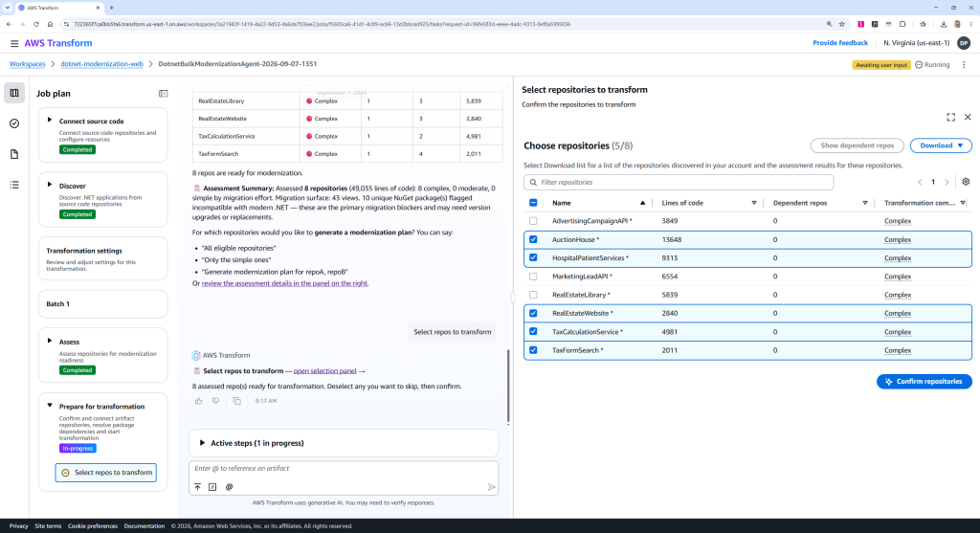This screenshot has width=980, height=533.
Task: Open the DP user profile avatar
Action: pos(964,43)
